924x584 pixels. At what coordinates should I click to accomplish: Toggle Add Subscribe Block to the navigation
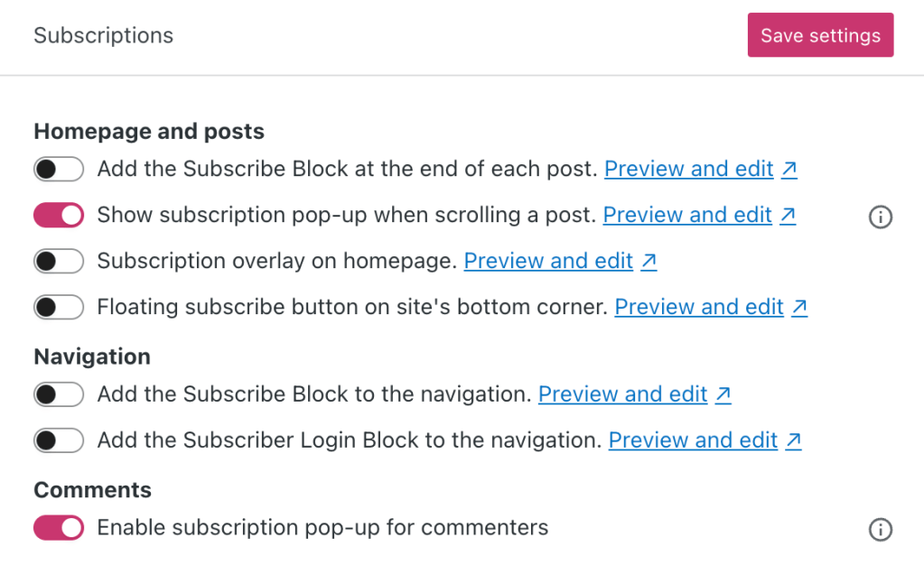(59, 394)
